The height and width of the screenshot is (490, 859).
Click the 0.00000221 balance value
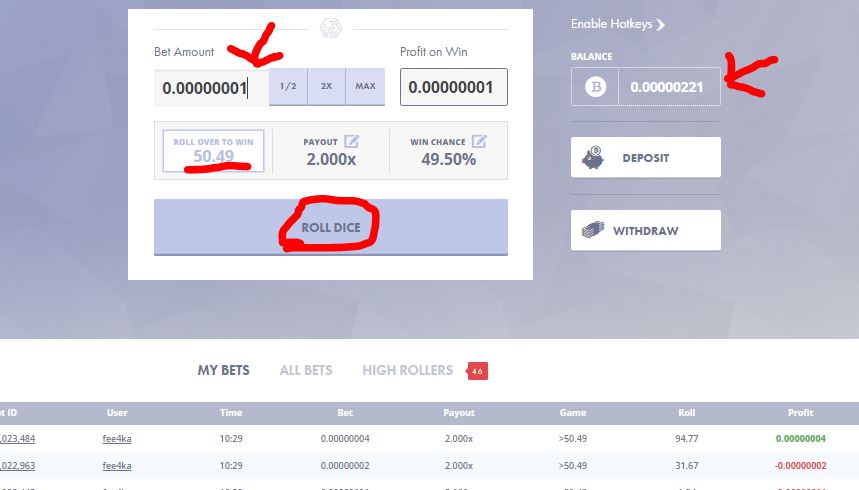tap(668, 87)
